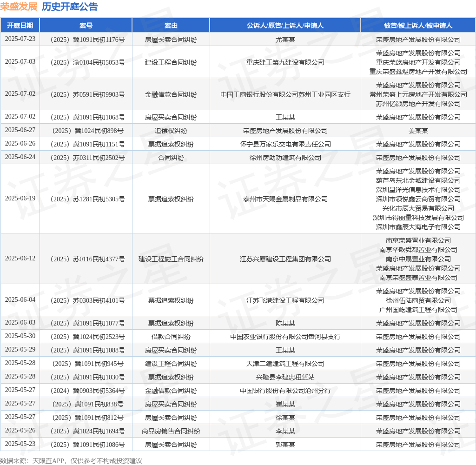Click defendant '南京荣盛盛泰置业有限公司'
The image size is (476, 465).
[418, 278]
